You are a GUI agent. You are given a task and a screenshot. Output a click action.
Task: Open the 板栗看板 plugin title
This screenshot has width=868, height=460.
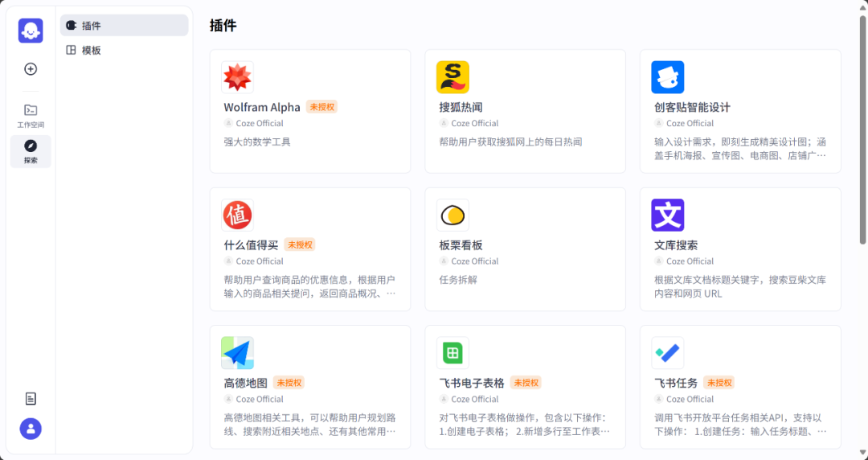click(461, 245)
